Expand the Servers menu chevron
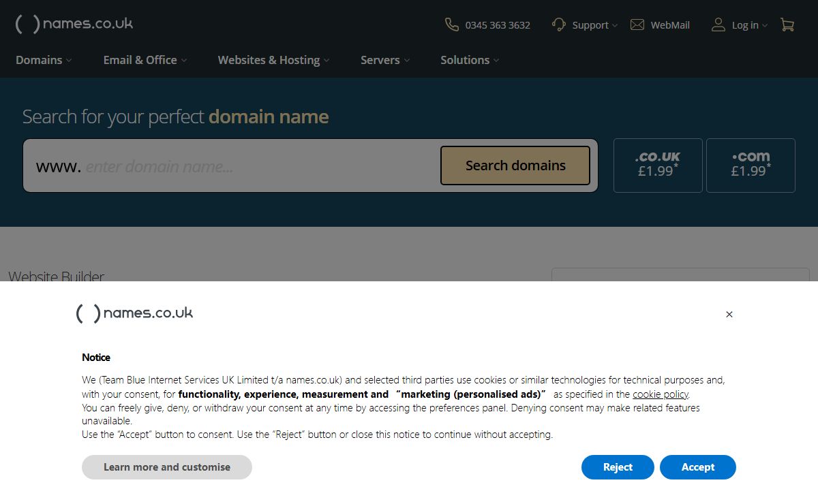Screen dimensions: 818x504 tap(407, 61)
